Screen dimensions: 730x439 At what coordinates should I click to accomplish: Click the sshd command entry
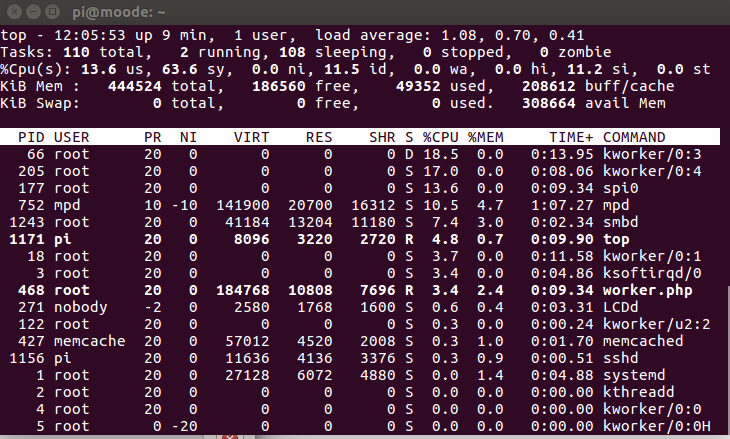[621, 358]
